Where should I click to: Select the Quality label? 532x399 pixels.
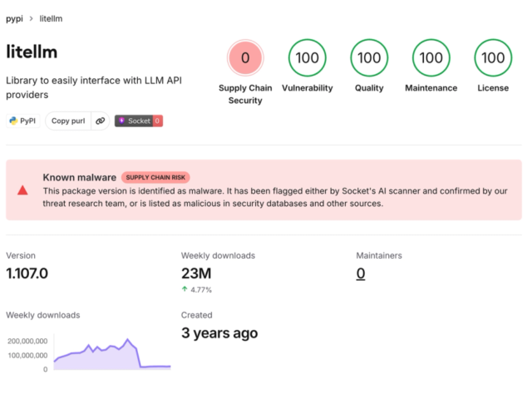[x=369, y=88]
